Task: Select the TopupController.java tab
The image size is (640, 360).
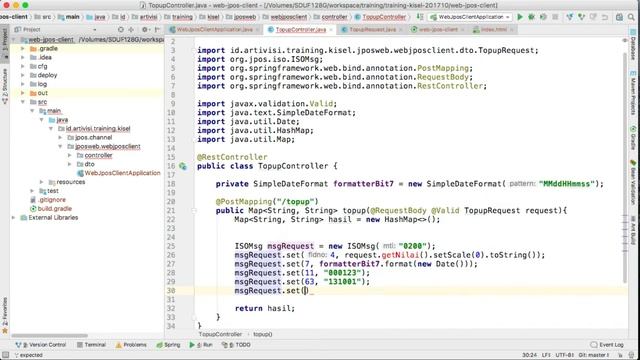Action: pyautogui.click(x=300, y=29)
